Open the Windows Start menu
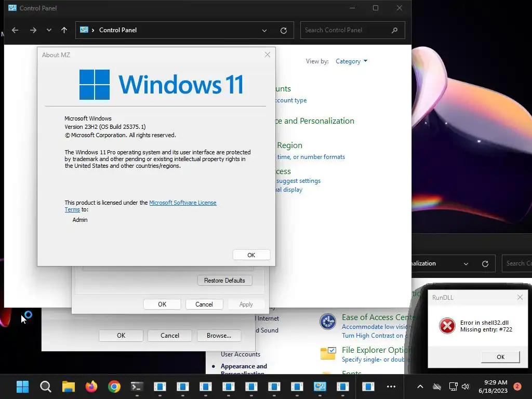Screen dimensions: 532x399 23,387
